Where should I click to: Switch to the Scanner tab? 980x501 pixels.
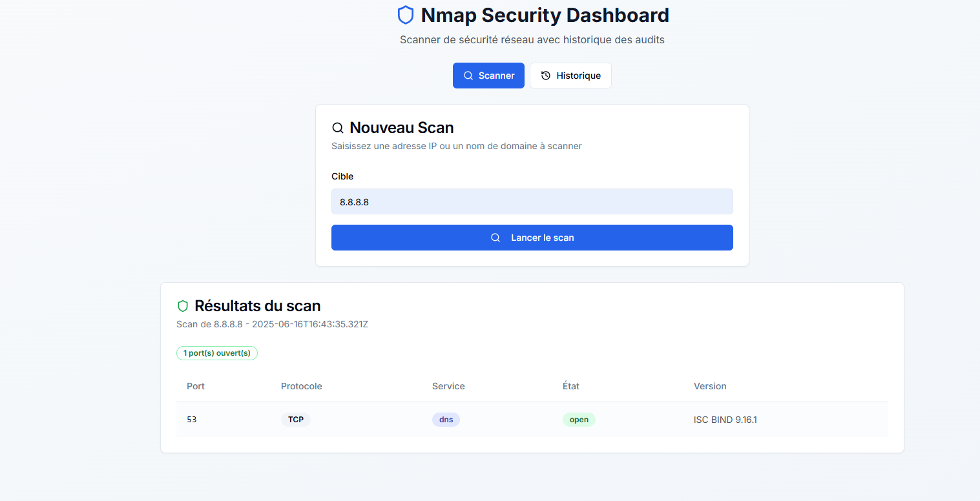pos(488,76)
